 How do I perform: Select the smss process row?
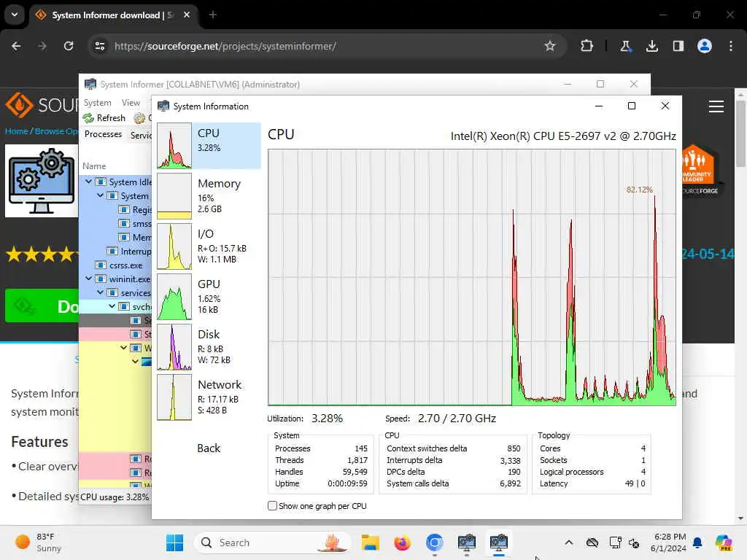(x=115, y=223)
